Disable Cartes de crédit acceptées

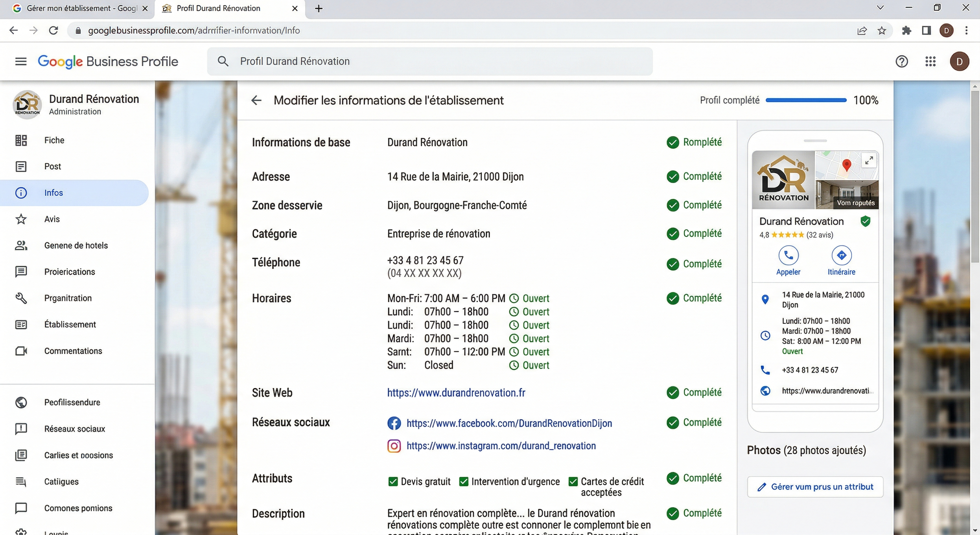573,481
